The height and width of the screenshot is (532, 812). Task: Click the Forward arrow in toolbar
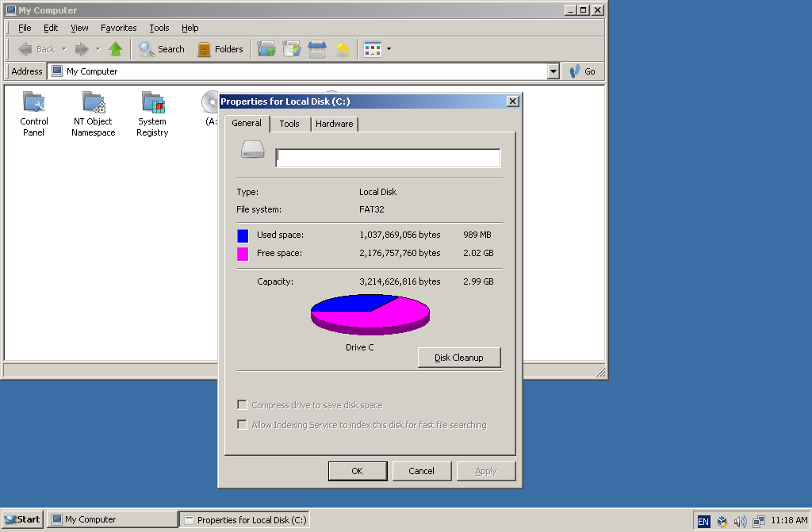[82, 49]
